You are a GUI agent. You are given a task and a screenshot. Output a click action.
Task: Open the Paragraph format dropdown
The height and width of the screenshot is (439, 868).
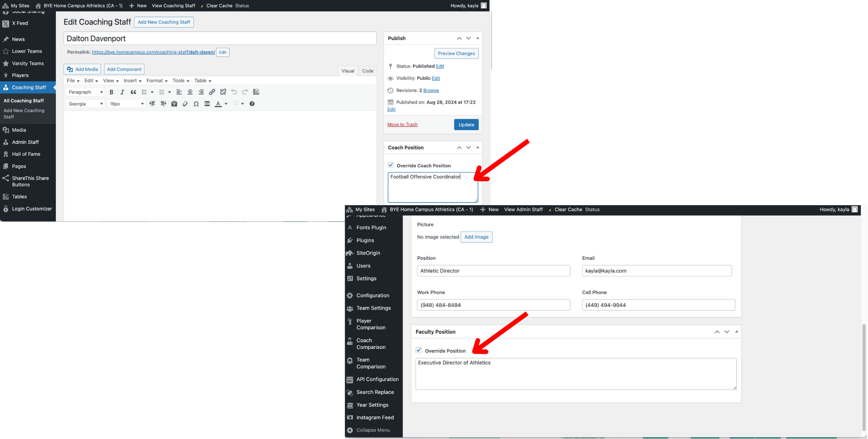click(85, 92)
